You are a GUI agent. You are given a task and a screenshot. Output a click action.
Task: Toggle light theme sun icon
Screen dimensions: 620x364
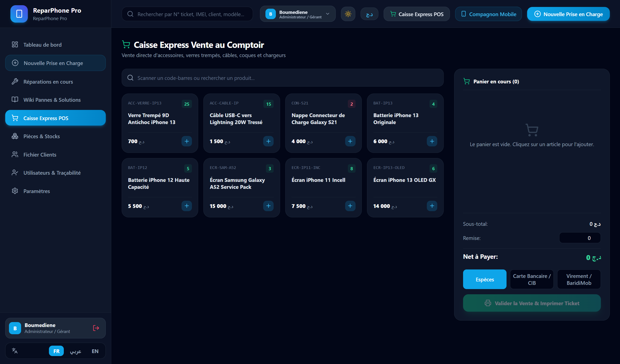[x=348, y=14]
